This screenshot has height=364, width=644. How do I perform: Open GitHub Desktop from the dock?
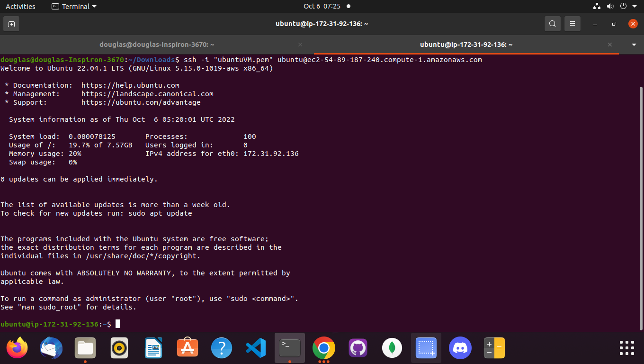[x=358, y=348]
